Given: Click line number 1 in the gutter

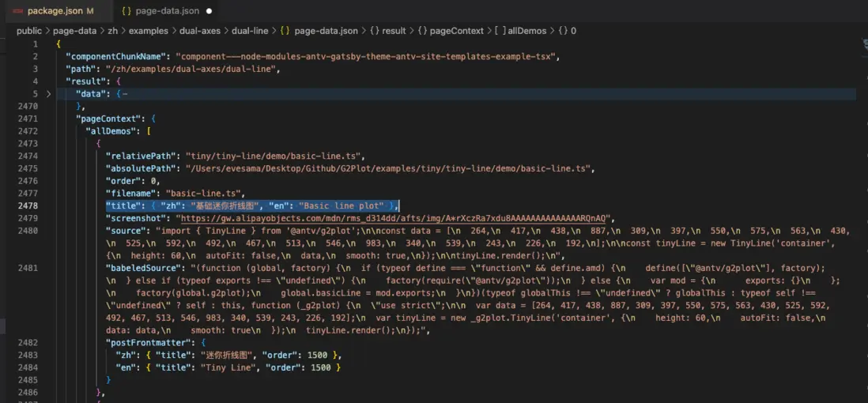Looking at the screenshot, I should pos(36,43).
